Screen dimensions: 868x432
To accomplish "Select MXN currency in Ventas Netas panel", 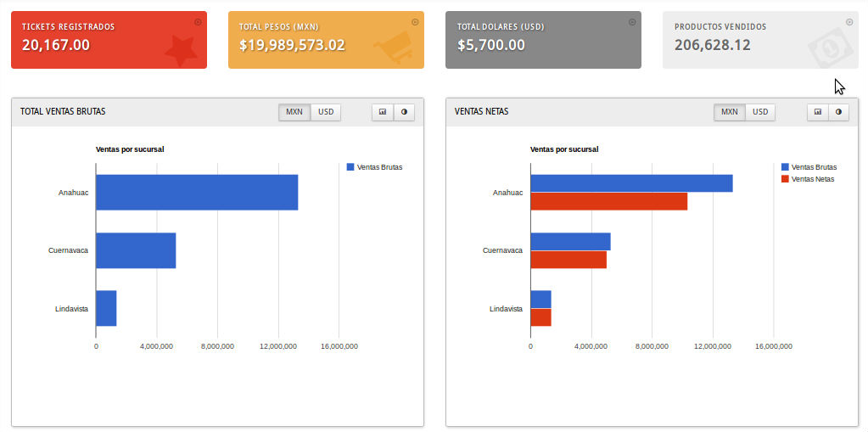I will tap(729, 112).
